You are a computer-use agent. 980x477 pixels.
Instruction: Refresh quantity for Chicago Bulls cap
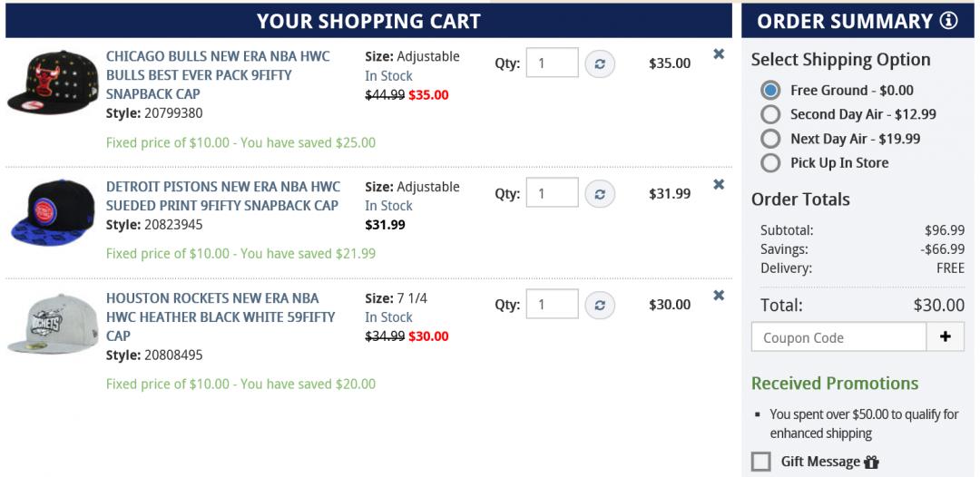(600, 63)
